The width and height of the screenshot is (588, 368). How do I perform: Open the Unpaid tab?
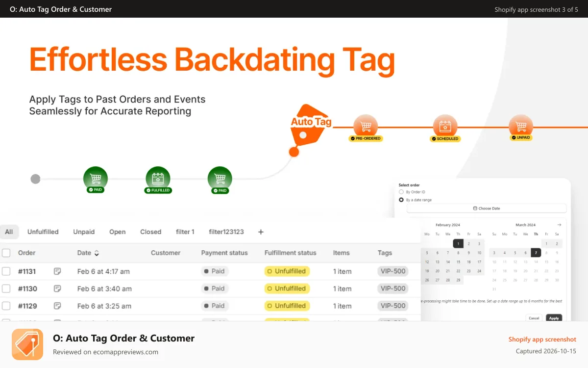tap(84, 232)
